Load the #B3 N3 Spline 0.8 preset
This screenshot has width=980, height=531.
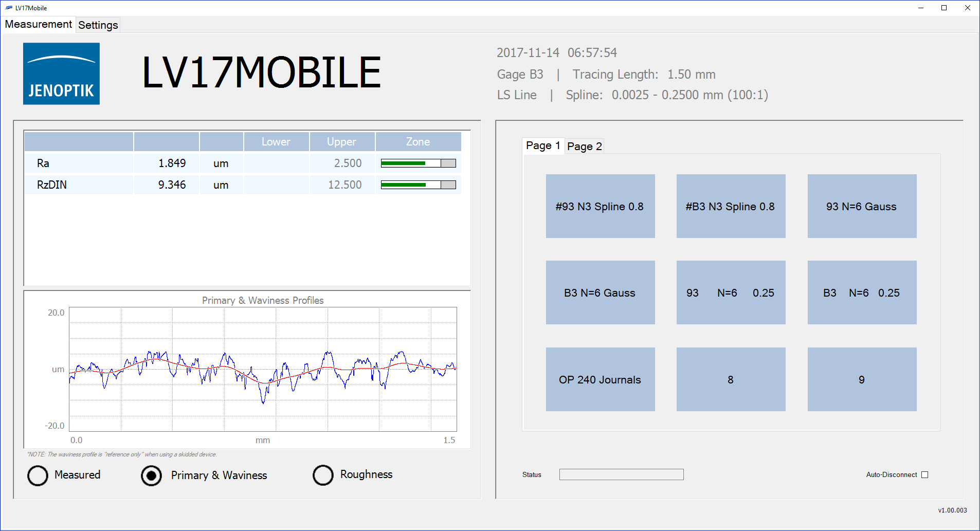click(731, 206)
